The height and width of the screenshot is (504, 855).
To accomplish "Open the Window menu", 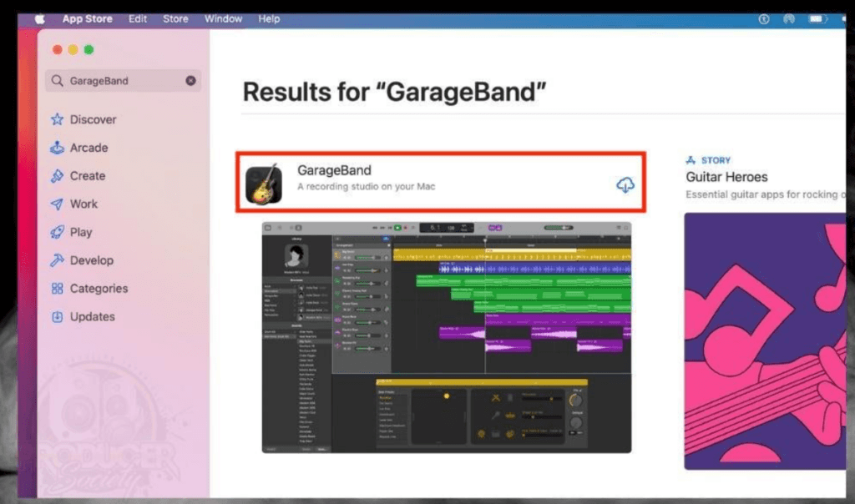I will [x=223, y=19].
